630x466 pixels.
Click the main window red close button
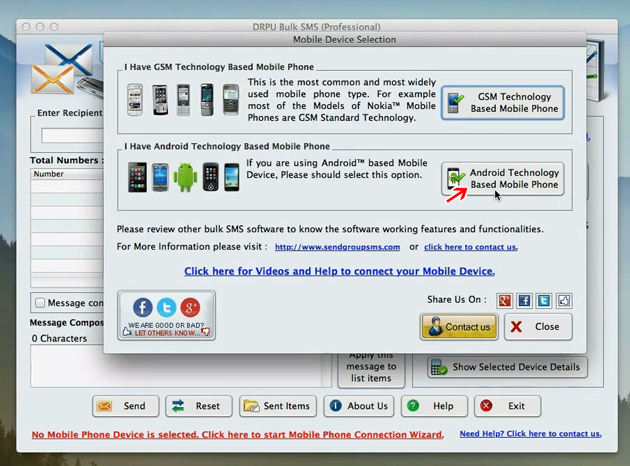coord(26,27)
